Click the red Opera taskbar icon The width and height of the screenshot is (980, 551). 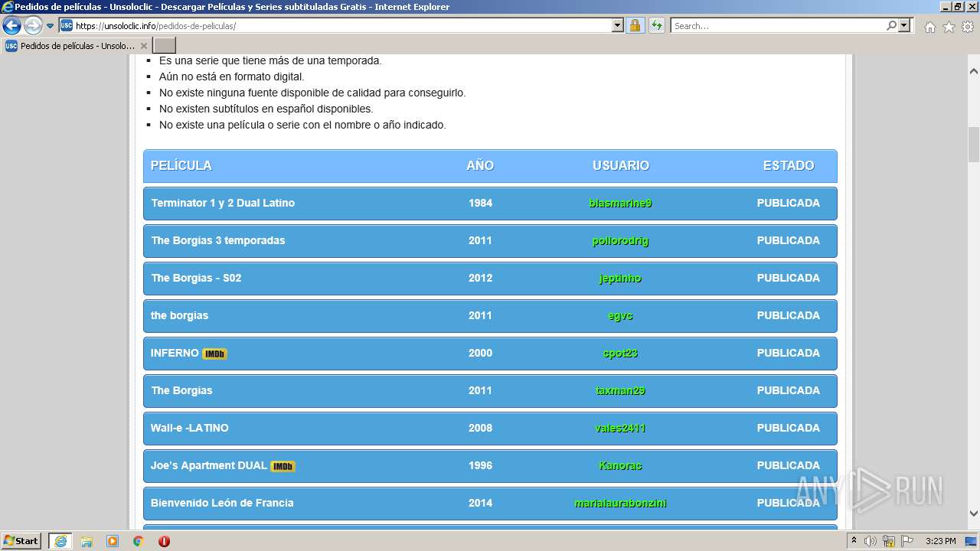tap(164, 541)
